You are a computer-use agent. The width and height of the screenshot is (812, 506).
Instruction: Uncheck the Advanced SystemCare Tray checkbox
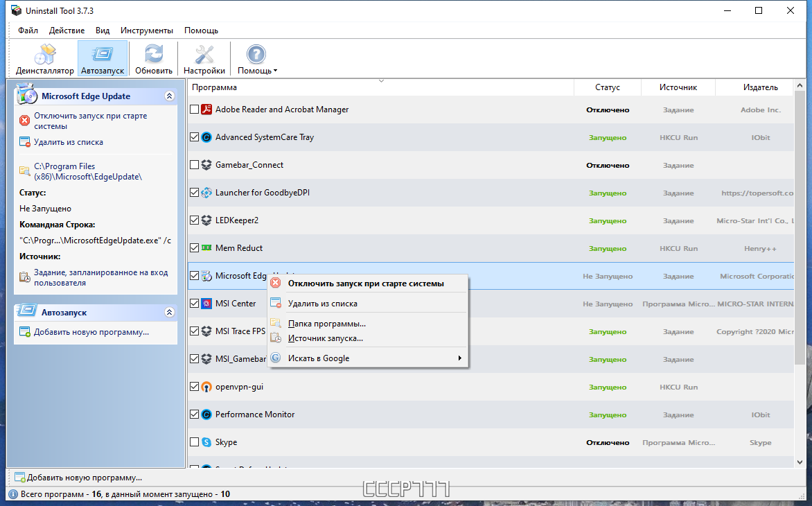pyautogui.click(x=194, y=137)
